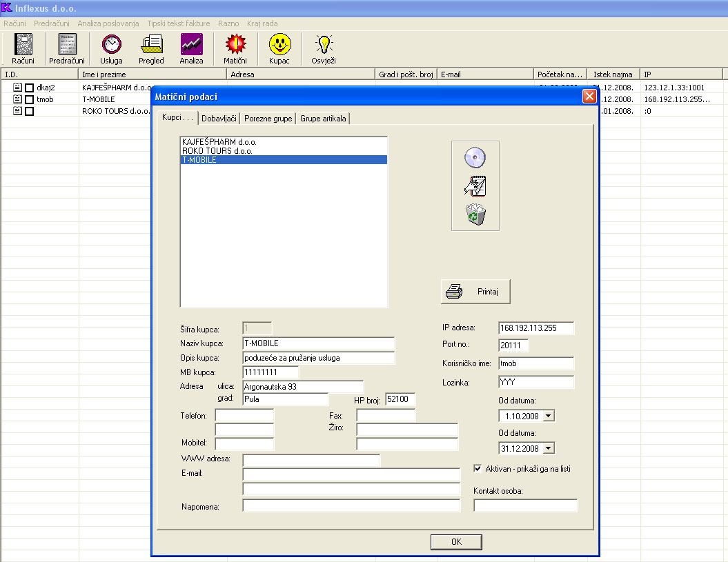
Task: Switch to the Grupe artikala tab
Action: (323, 119)
